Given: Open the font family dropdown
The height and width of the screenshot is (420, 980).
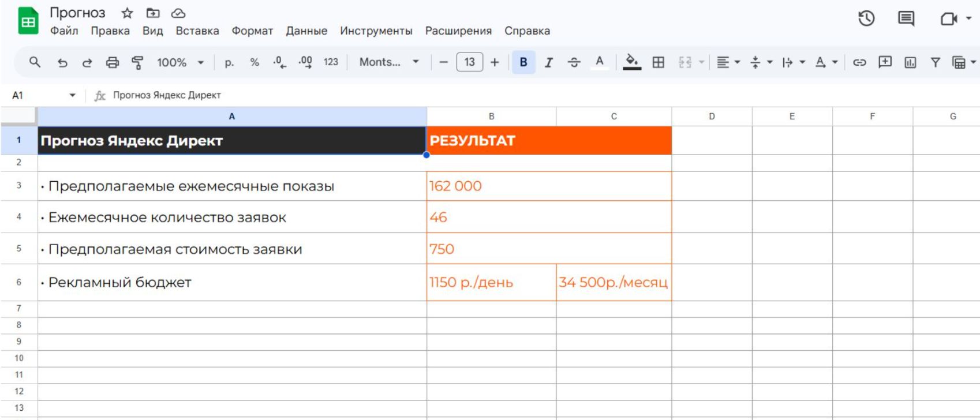Looking at the screenshot, I should (389, 62).
